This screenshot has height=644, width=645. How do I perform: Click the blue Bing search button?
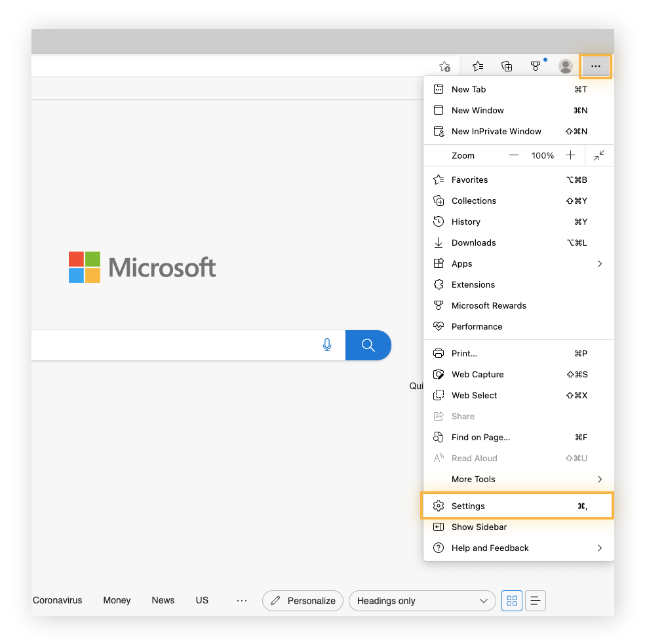click(x=368, y=345)
